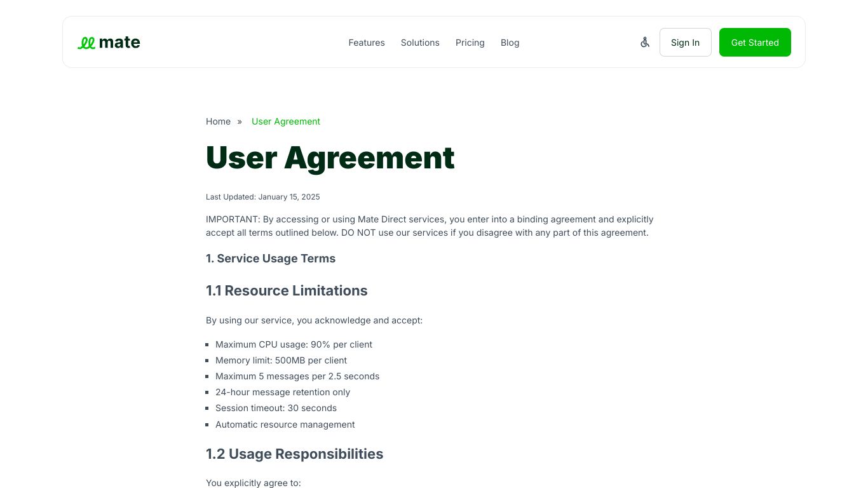Open the Features menu item
868x488 pixels.
[367, 43]
